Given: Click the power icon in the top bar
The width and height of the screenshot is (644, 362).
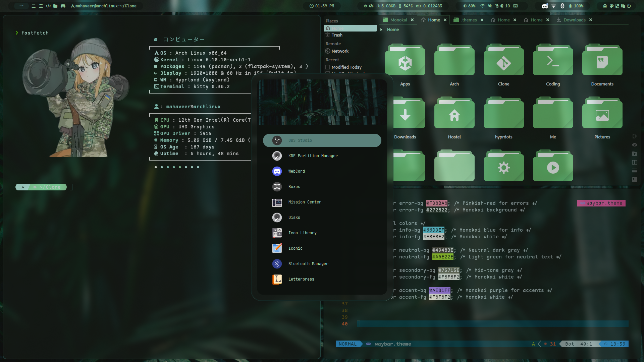Looking at the screenshot, I should (x=629, y=6).
